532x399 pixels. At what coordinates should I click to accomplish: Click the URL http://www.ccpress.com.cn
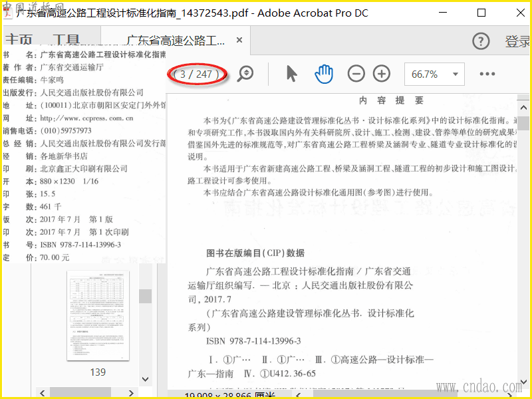point(86,118)
